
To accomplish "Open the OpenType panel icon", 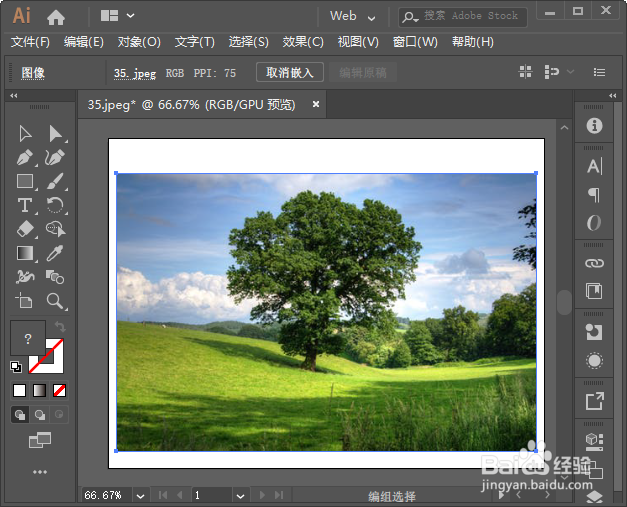I will 594,223.
